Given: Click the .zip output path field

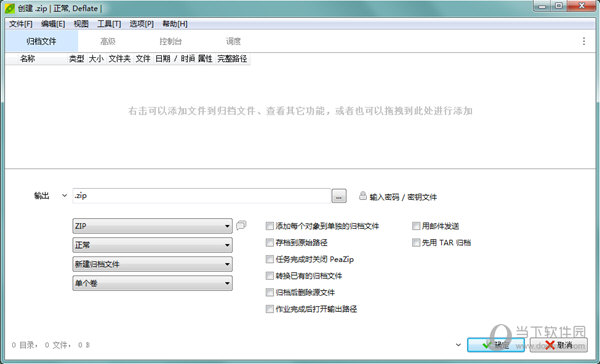Looking at the screenshot, I should pos(202,196).
